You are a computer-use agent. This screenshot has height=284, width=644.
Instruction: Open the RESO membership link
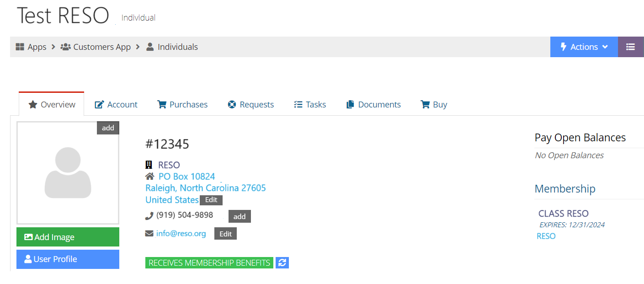pyautogui.click(x=546, y=236)
